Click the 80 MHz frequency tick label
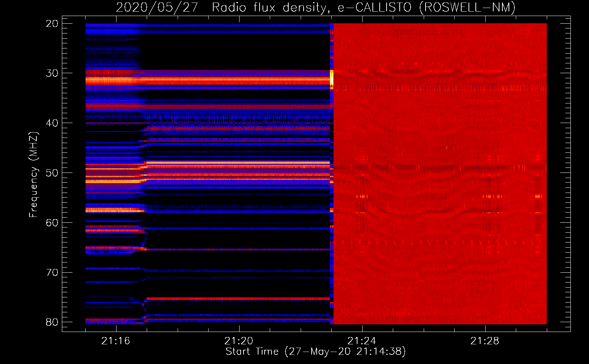This screenshot has height=364, width=589. (52, 322)
